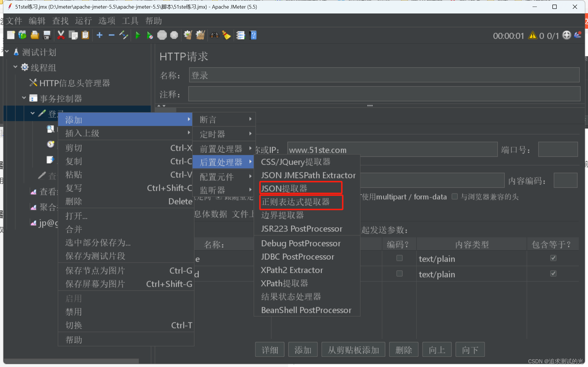Click the 向上 button
This screenshot has width=588, height=367.
click(437, 350)
